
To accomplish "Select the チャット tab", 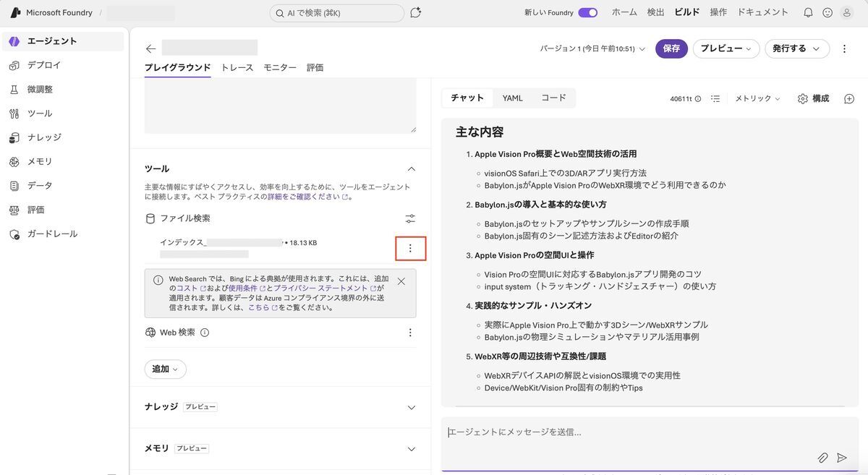I will pyautogui.click(x=467, y=98).
